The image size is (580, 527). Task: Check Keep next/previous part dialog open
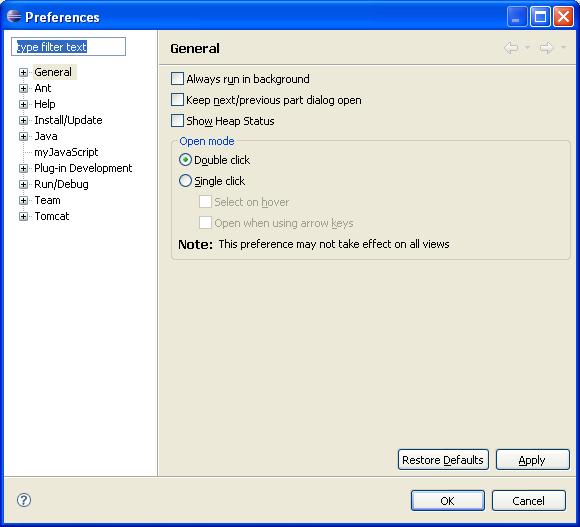tap(178, 100)
